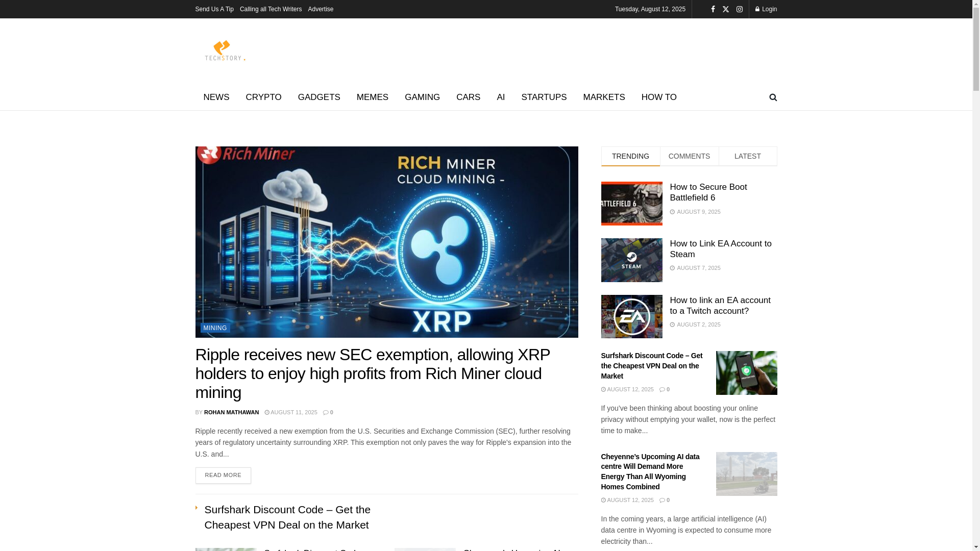Open Cheyenne's AI data centre article title
The height and width of the screenshot is (551, 980).
click(x=650, y=471)
